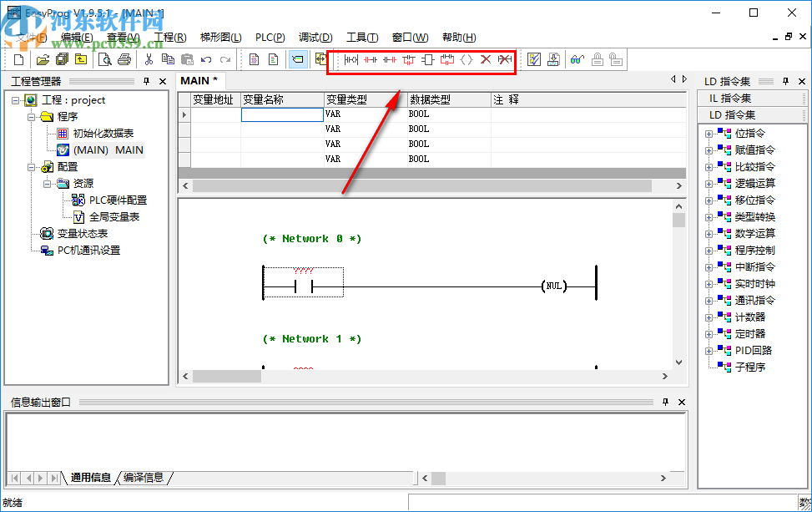Open the 梯形图(L) menu
The width and height of the screenshot is (812, 512).
221,38
